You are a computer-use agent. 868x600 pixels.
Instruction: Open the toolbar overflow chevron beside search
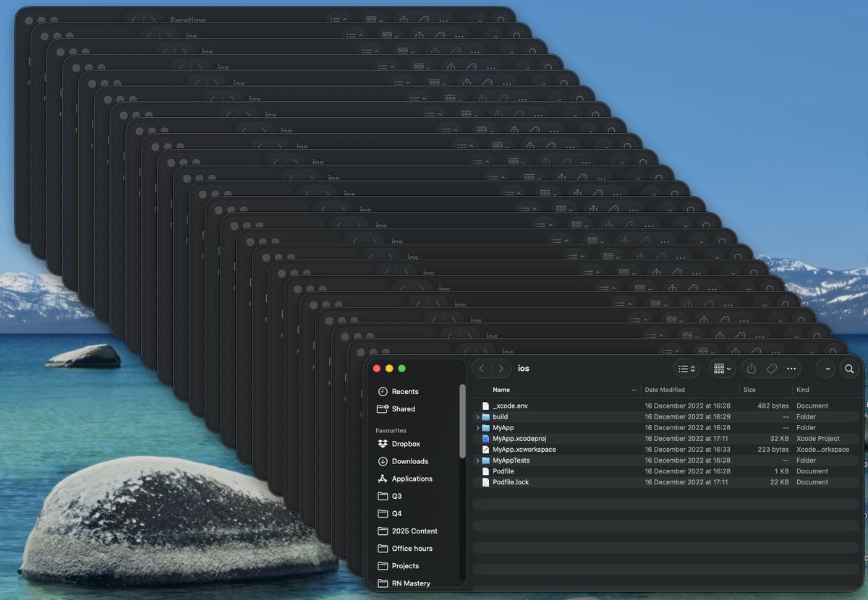(827, 369)
